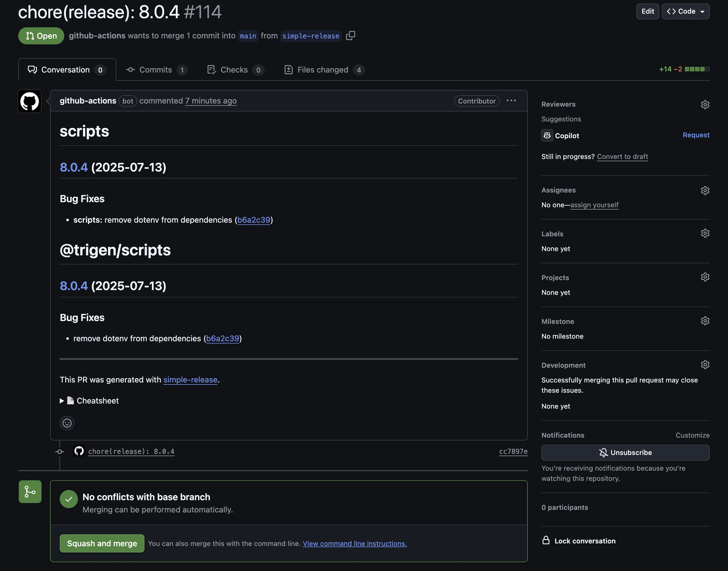Viewport: 728px width, 571px height.
Task: Open the Development settings gear
Action: [705, 364]
